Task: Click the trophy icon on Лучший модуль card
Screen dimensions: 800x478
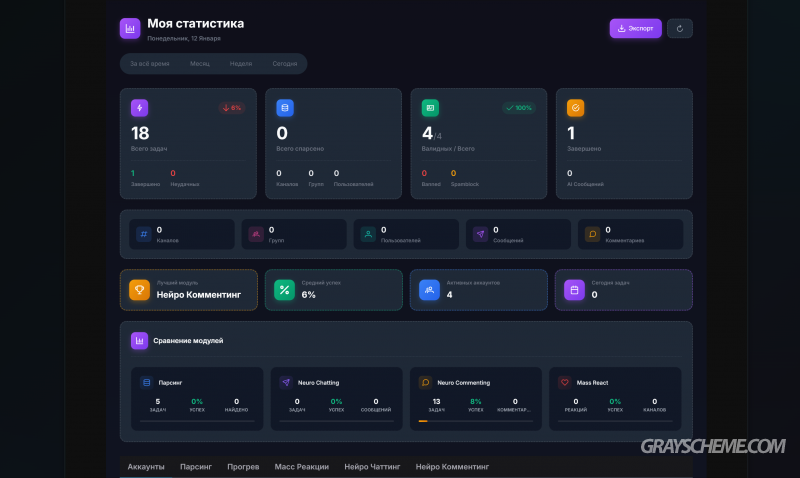Action: tap(140, 290)
